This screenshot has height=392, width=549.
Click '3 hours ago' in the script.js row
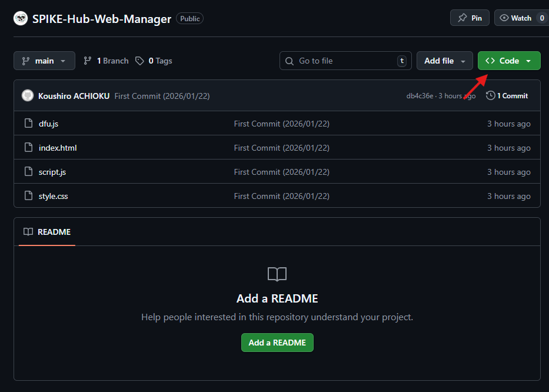[x=509, y=172]
